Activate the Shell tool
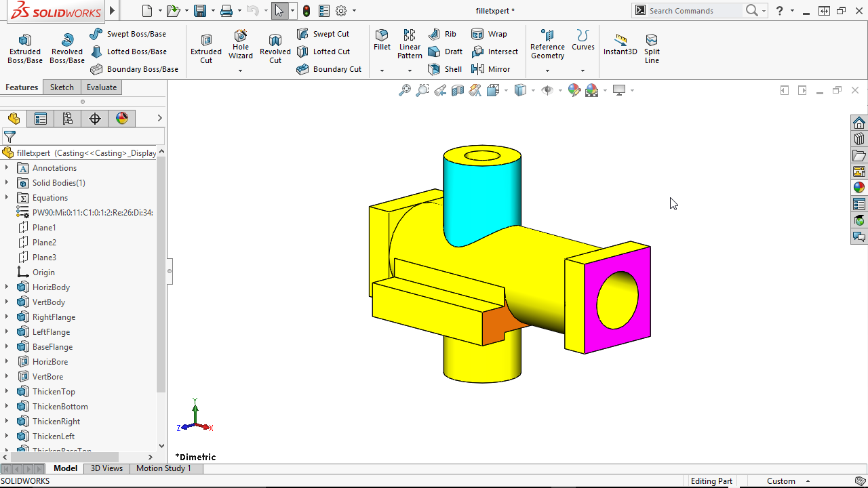 445,68
